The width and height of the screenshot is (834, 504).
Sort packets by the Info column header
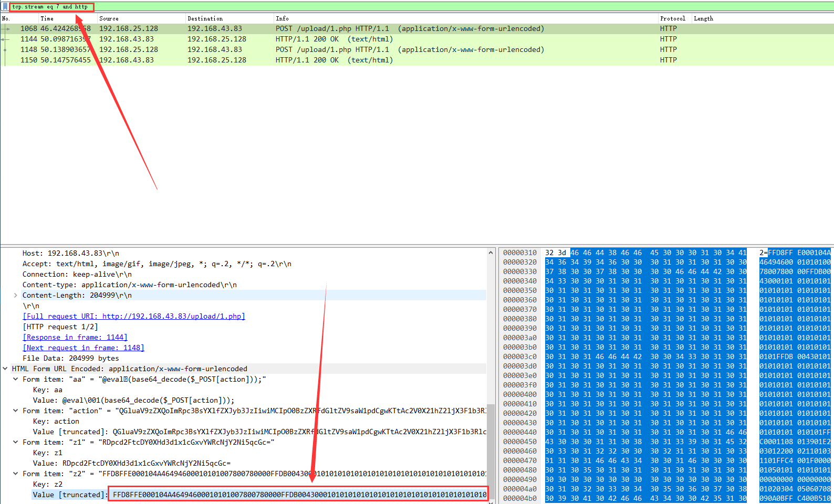(x=283, y=18)
